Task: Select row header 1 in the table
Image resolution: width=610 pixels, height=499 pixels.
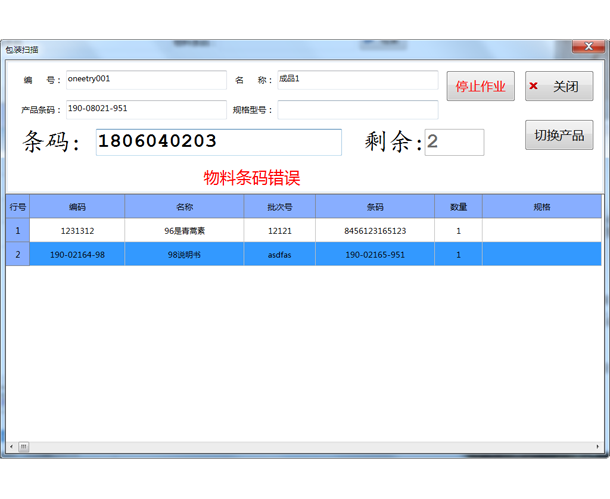Action: [x=18, y=230]
